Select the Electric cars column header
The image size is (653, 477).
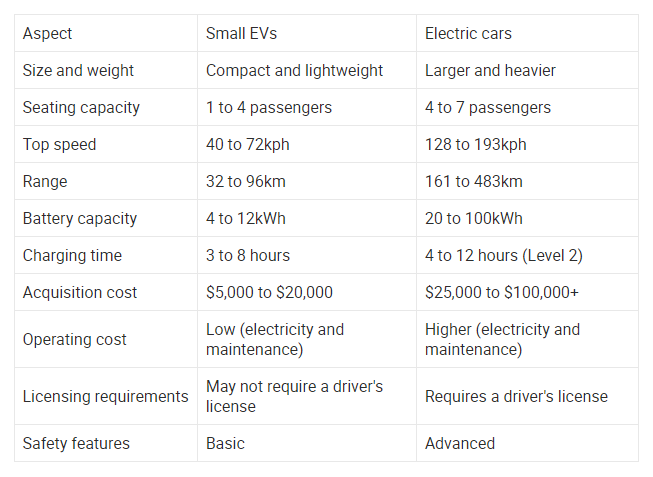click(527, 33)
